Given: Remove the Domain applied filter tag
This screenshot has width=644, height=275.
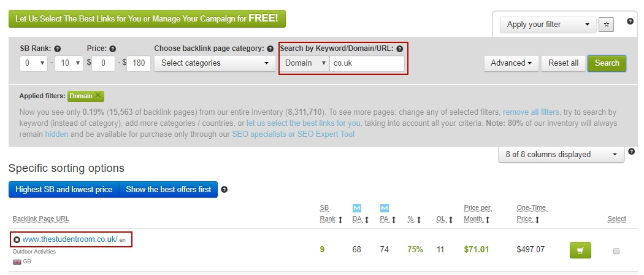Looking at the screenshot, I should pos(98,96).
